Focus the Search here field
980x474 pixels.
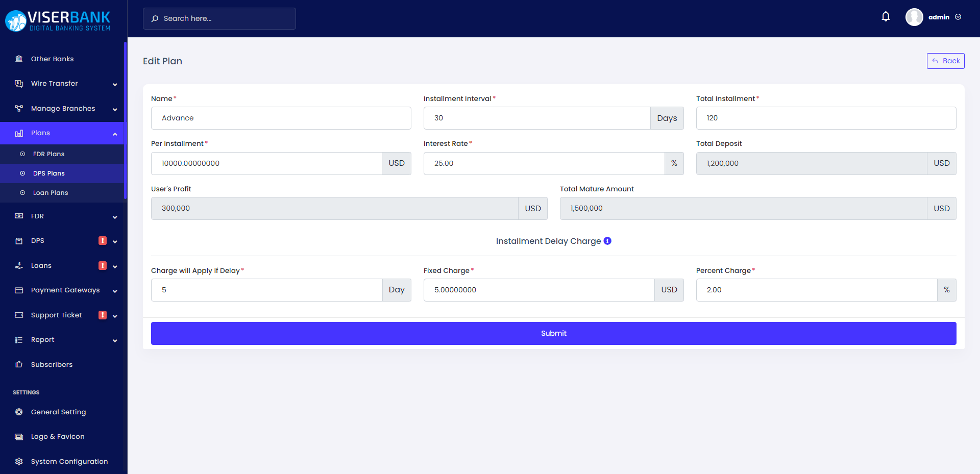pos(219,18)
